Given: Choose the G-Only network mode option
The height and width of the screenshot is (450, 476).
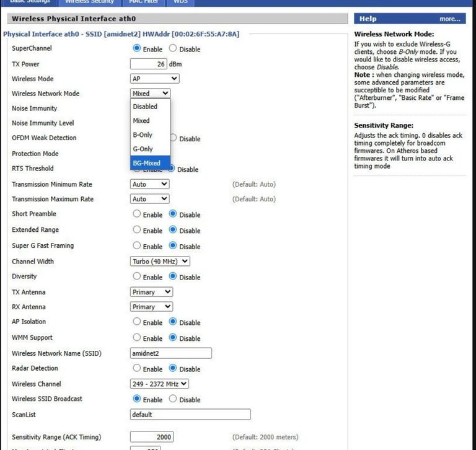Looking at the screenshot, I should click(143, 149).
